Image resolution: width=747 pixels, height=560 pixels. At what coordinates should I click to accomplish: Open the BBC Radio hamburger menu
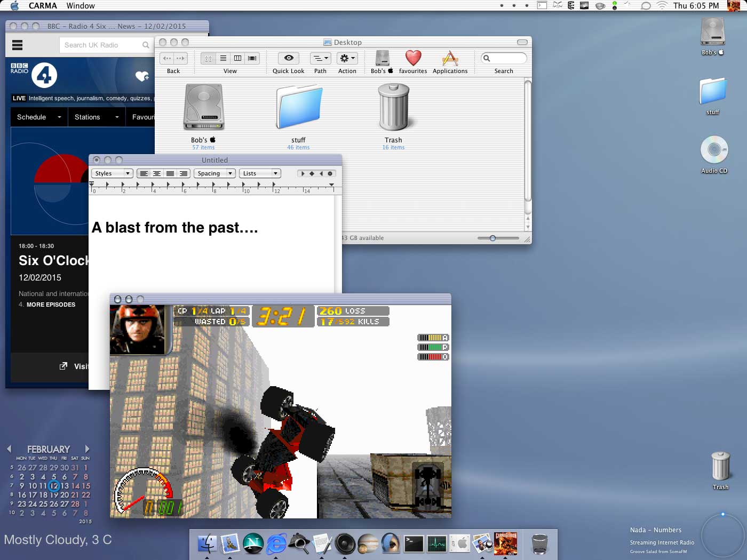[x=17, y=45]
